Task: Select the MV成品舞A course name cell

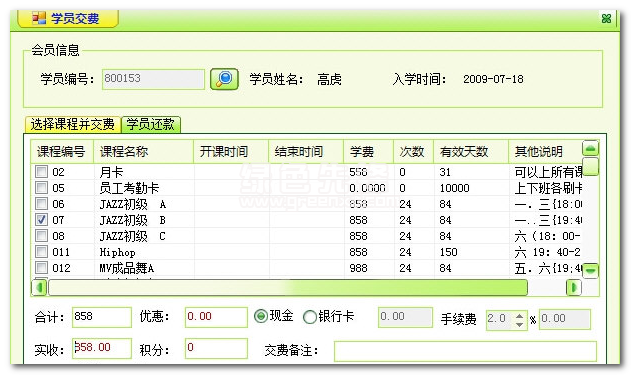Action: pyautogui.click(x=127, y=268)
